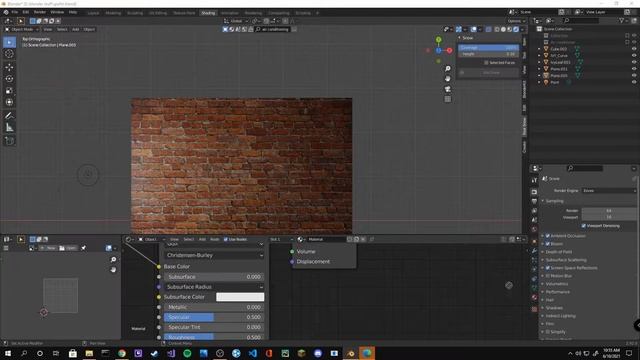Viewport: 640px width, 360px height.
Task: Select the Add Cube tool
Action: [x=9, y=141]
